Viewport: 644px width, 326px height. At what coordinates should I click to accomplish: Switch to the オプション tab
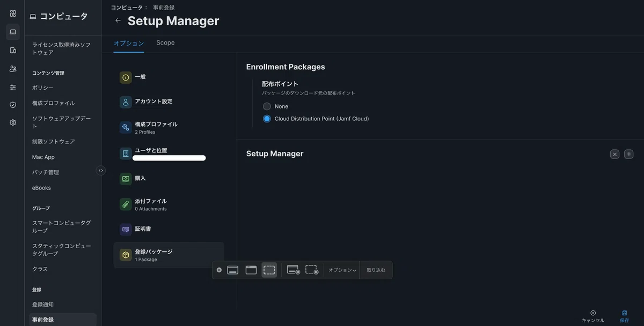129,43
